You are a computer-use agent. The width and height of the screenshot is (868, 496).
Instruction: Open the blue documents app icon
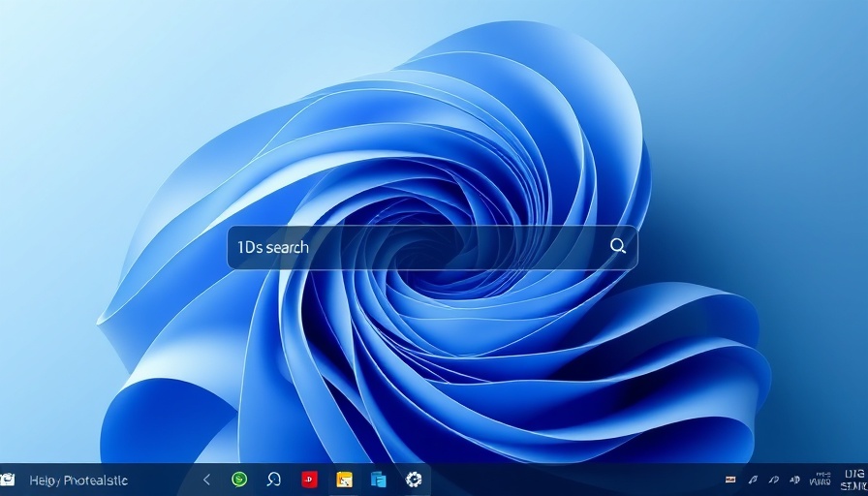[379, 480]
